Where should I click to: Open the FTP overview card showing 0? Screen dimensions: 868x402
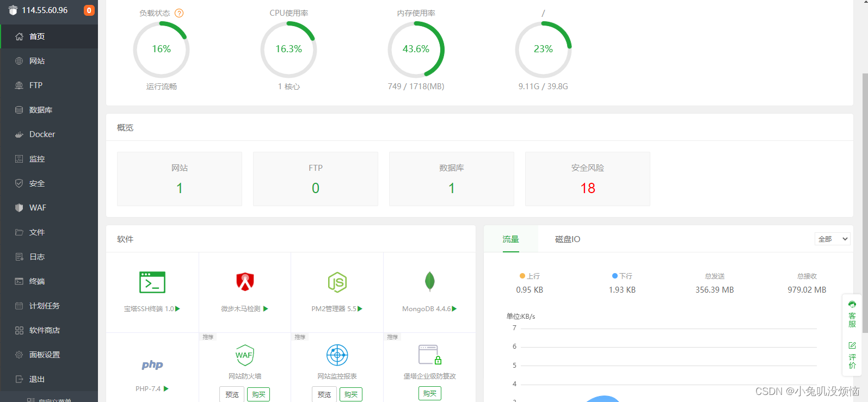click(x=316, y=179)
